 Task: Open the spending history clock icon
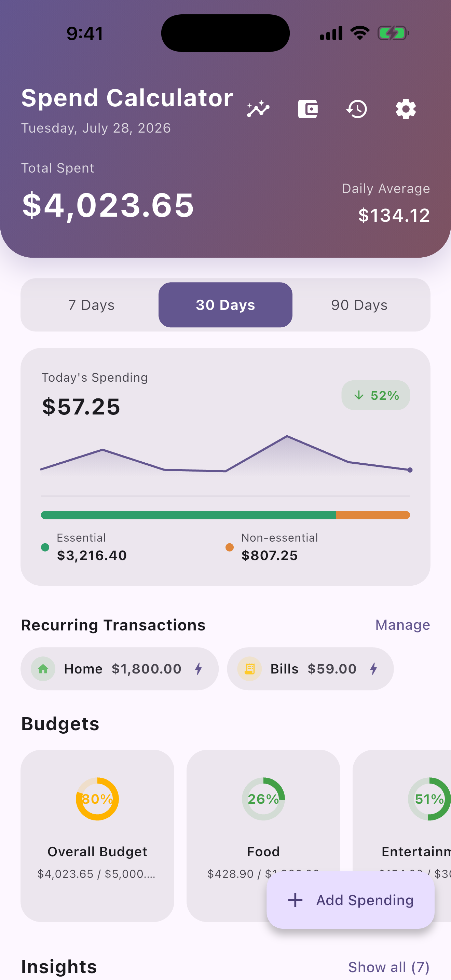click(357, 109)
